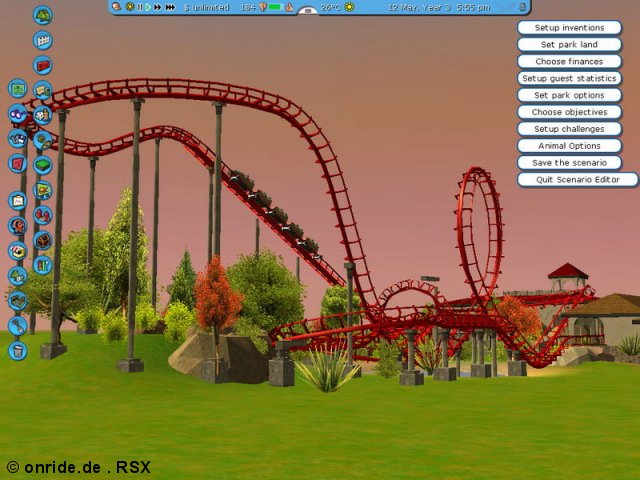640x480 pixels.
Task: Open Setup challenges
Action: click(569, 129)
